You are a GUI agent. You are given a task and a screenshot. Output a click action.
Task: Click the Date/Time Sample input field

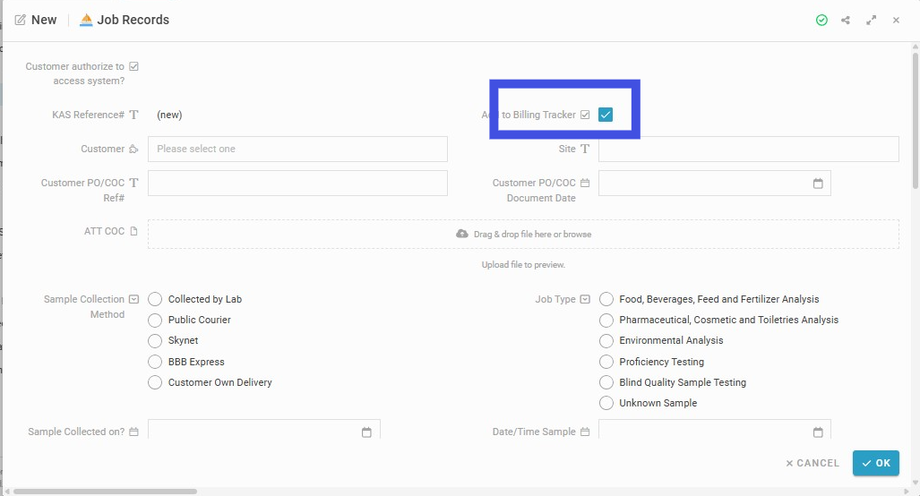(715, 431)
